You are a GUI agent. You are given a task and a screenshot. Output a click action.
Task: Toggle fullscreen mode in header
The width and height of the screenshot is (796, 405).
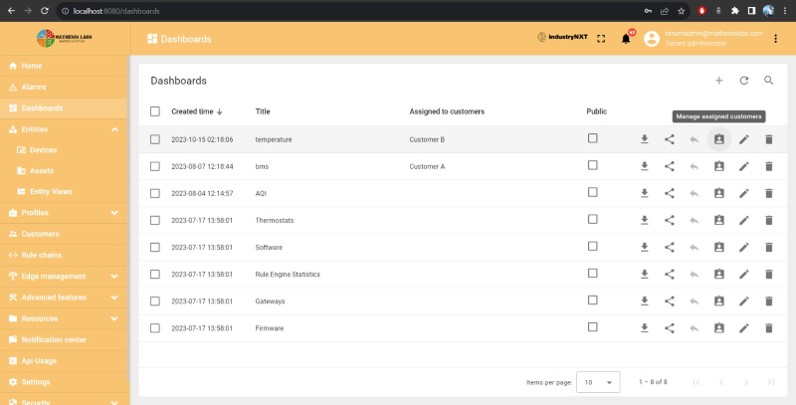tap(601, 39)
